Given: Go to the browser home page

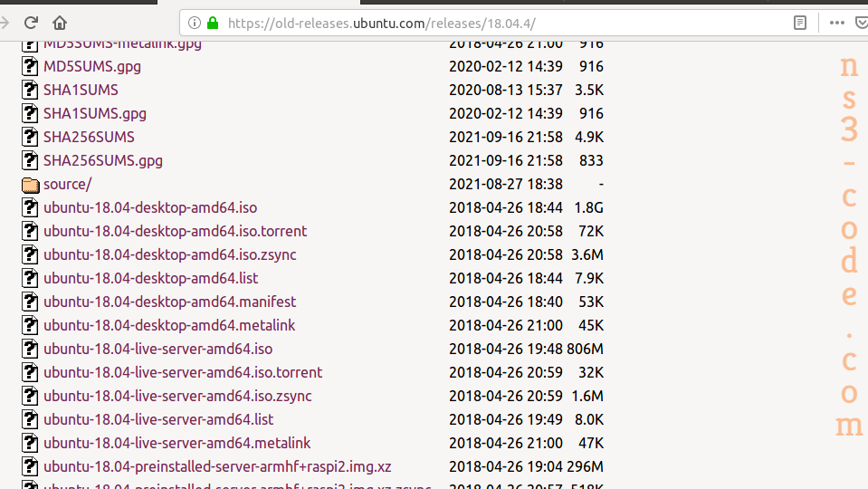Looking at the screenshot, I should point(59,23).
